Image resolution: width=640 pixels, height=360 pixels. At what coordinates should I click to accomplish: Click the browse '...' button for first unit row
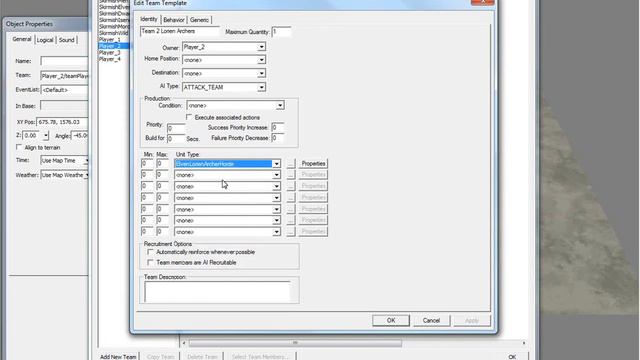click(291, 164)
